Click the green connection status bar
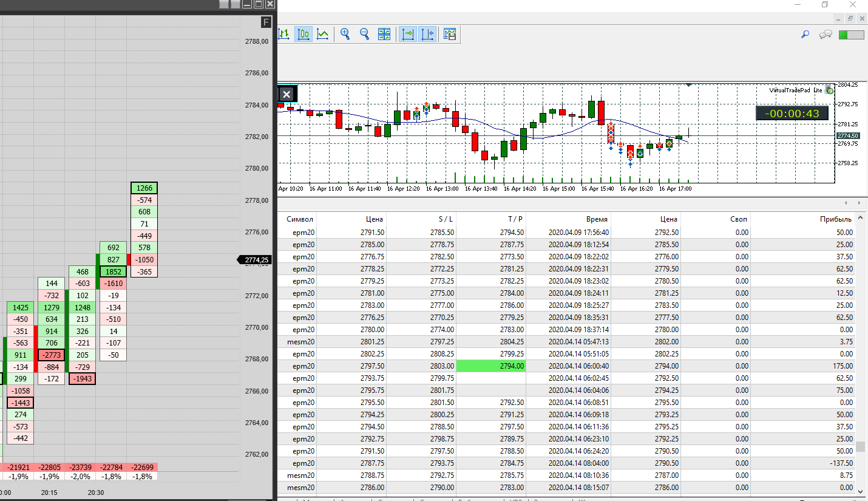Viewport: 868px width, 501px height. [851, 35]
